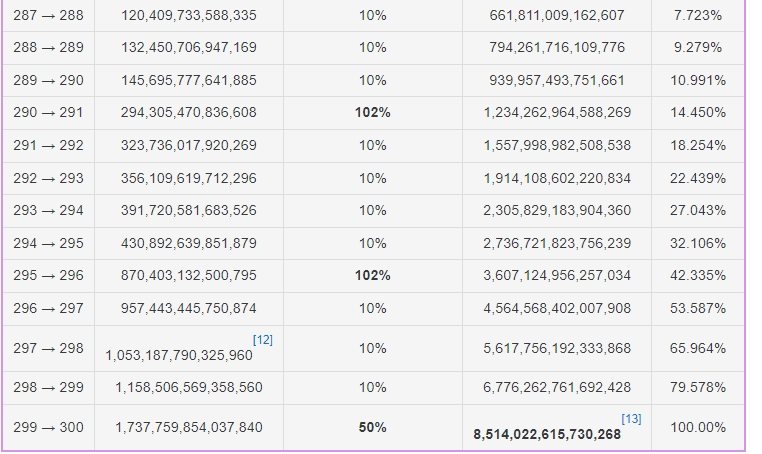Image resolution: width=762 pixels, height=454 pixels.
Task: Click value 120,409,733,588,335
Action: point(189,16)
